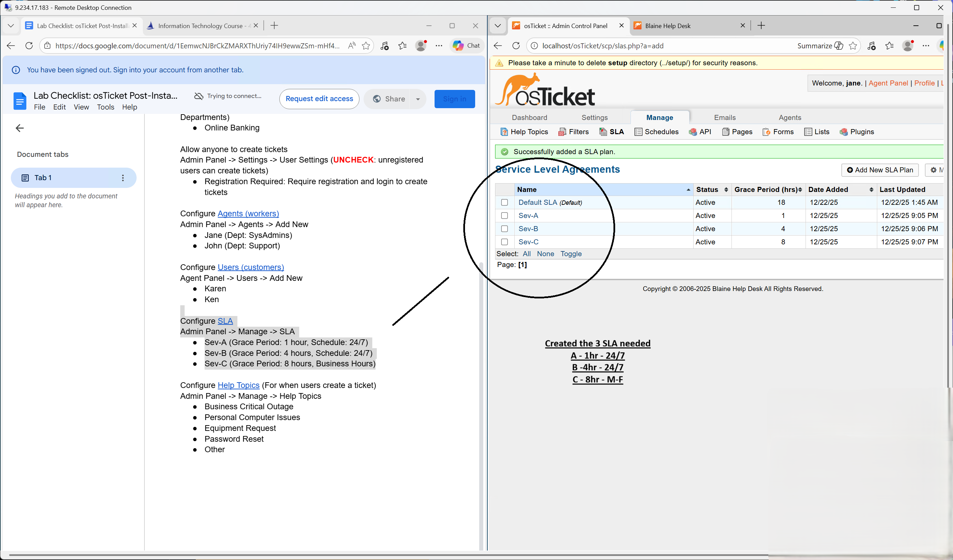Open the Forms section icon

767,132
